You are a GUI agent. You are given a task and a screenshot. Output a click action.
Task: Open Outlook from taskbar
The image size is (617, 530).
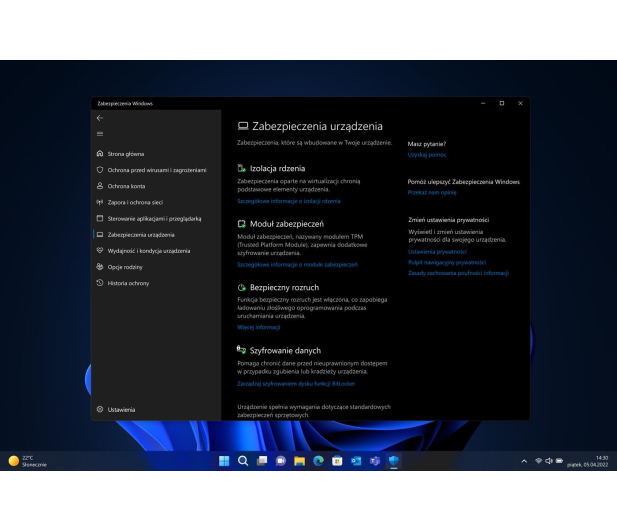tap(356, 461)
